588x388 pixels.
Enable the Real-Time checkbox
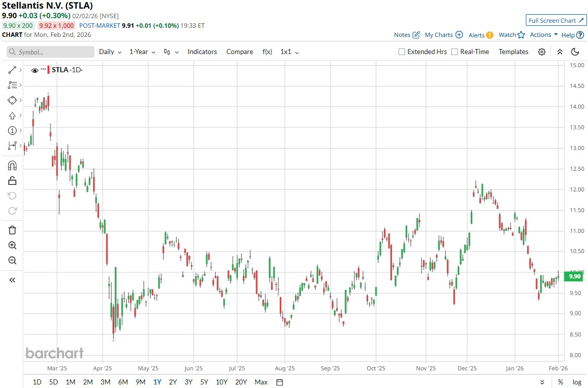(454, 52)
